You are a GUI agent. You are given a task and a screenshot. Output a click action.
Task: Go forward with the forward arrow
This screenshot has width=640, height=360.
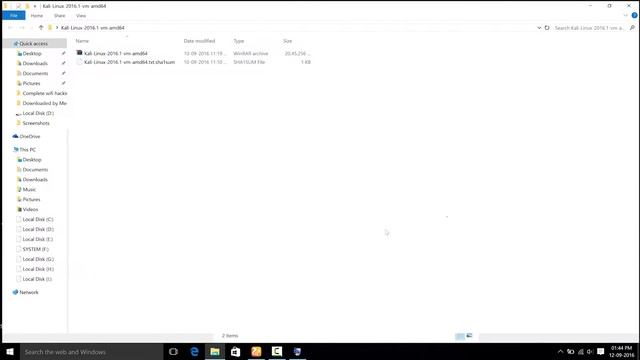22,28
